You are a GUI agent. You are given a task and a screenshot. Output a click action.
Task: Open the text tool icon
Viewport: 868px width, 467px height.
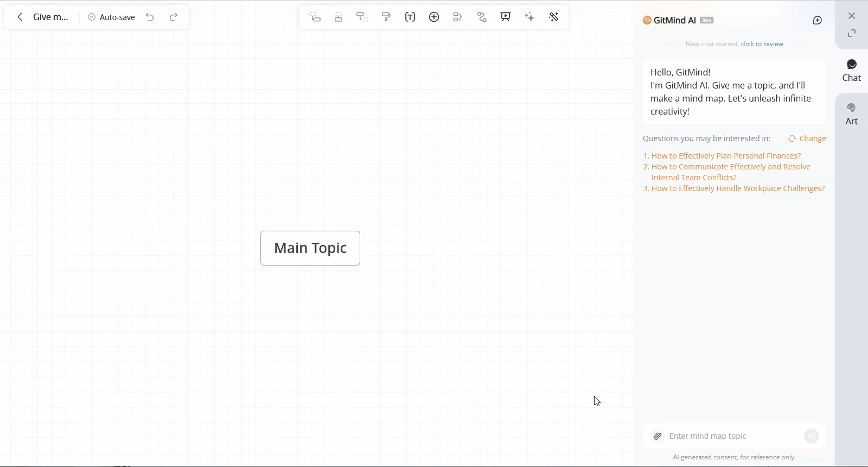tap(410, 17)
